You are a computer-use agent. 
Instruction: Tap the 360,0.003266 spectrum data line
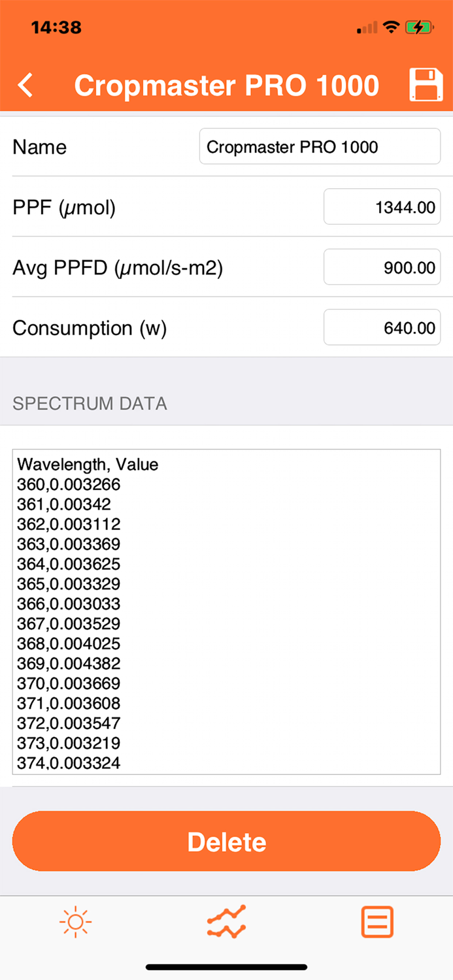(x=69, y=485)
